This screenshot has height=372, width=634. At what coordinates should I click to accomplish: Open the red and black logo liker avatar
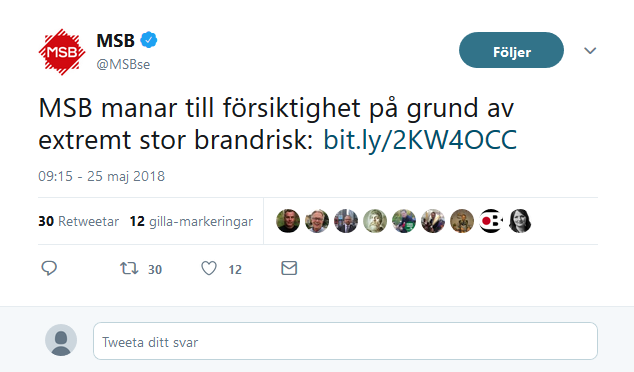[491, 221]
